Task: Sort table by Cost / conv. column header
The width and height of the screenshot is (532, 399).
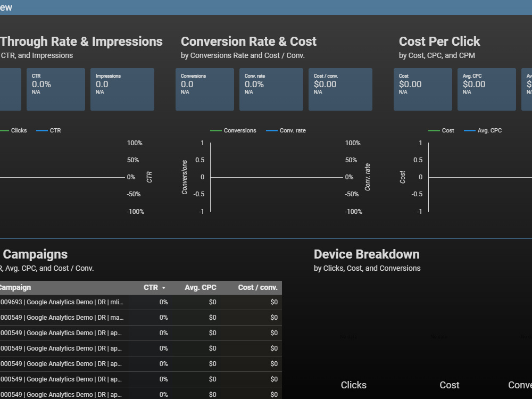Action: [258, 287]
